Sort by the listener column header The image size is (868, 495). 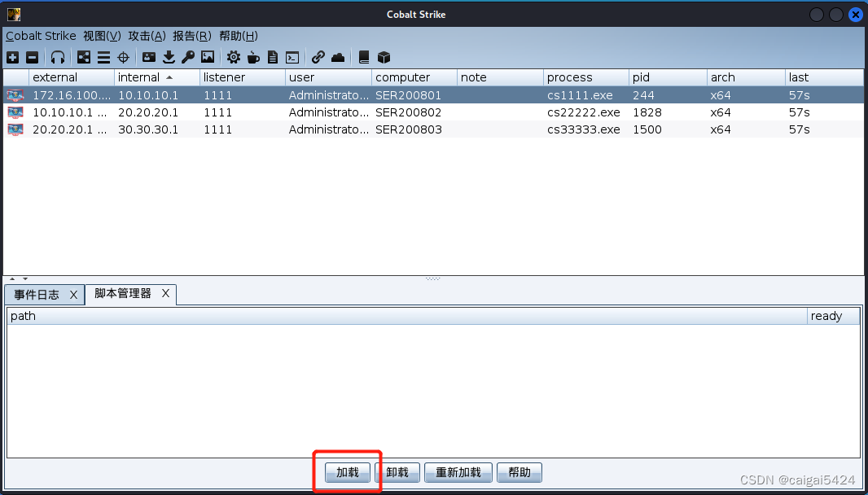pos(243,77)
